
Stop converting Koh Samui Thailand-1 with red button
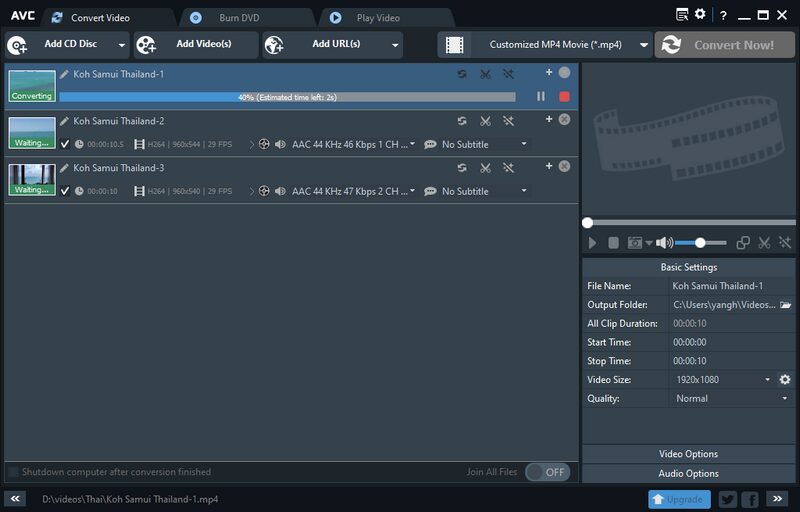pyautogui.click(x=564, y=97)
